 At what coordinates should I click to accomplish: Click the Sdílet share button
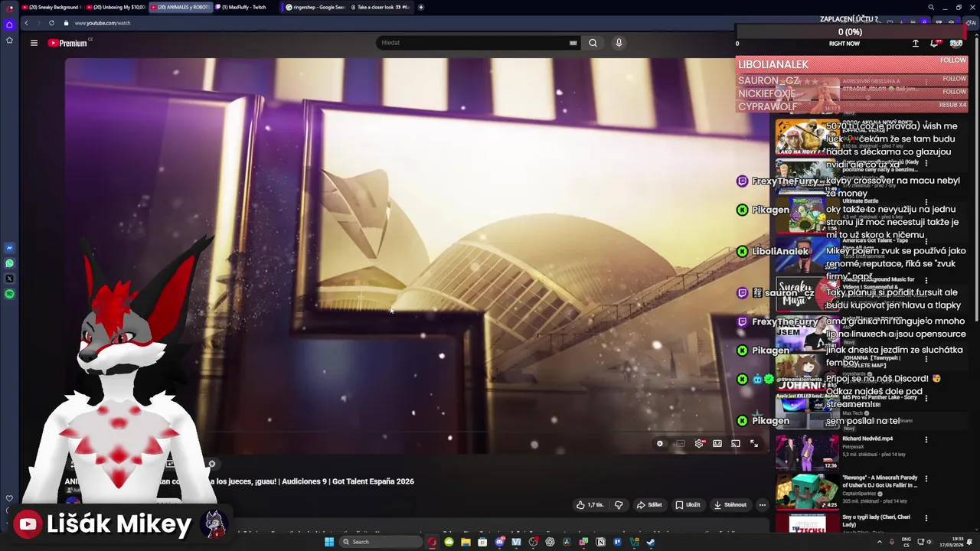649,505
